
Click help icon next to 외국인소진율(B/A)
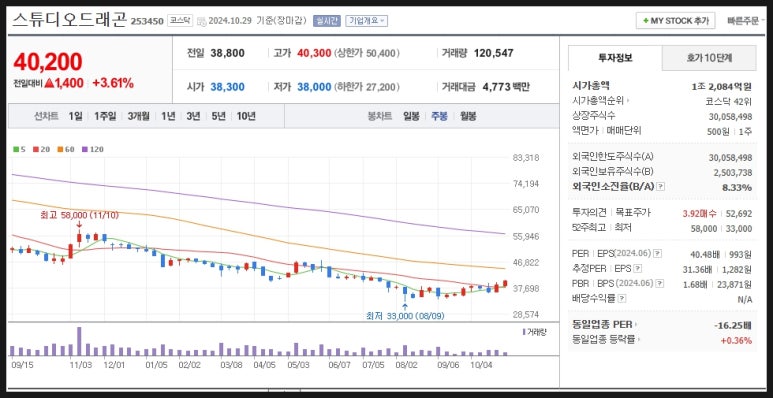661,186
